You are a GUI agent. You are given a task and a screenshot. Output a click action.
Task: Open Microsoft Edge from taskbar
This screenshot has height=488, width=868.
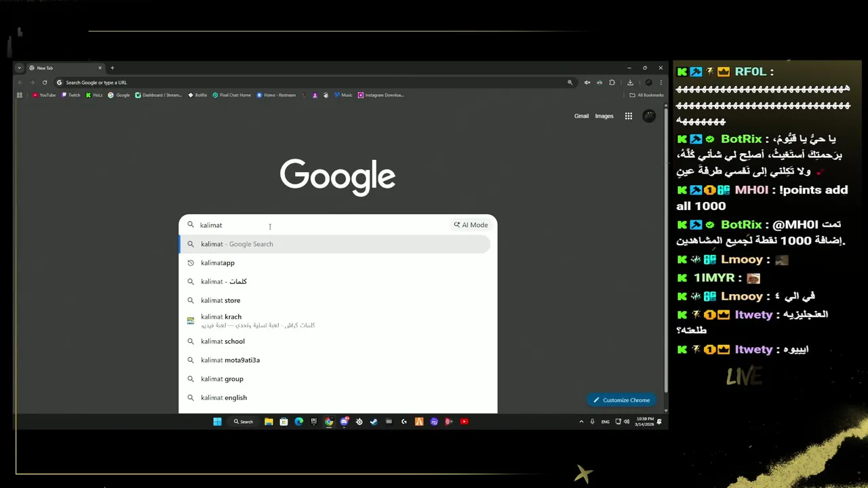pyautogui.click(x=298, y=422)
